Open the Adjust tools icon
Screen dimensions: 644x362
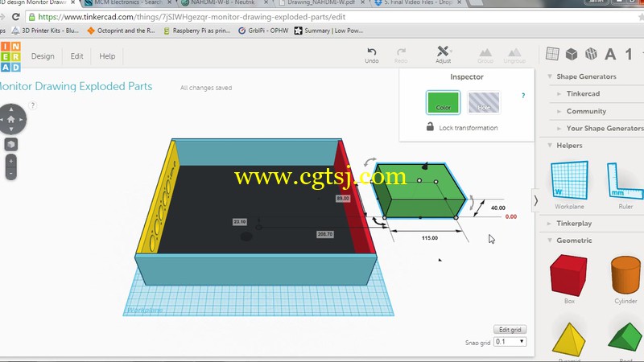coord(443,51)
